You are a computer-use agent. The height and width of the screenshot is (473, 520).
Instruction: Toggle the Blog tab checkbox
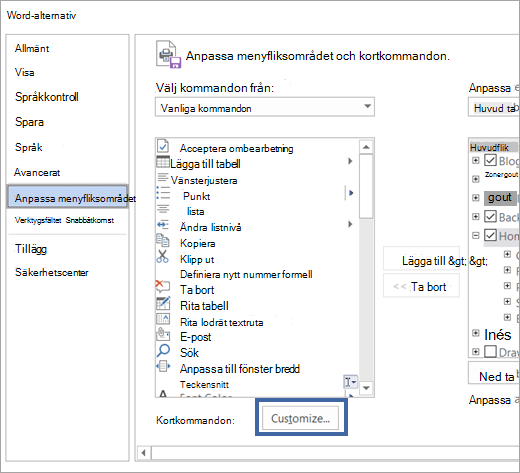coord(490,160)
